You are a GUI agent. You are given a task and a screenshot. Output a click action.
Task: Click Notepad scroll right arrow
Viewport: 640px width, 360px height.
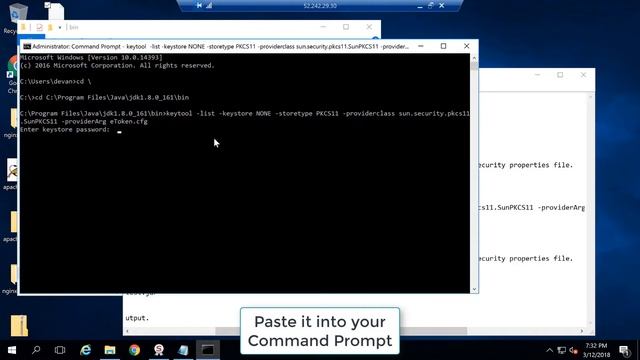582,331
